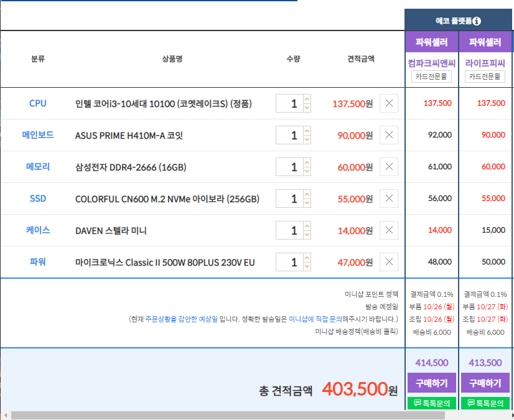Select the product ASUS PRIME H410M-A 코잇
This screenshot has width=514, height=420.
click(x=129, y=136)
